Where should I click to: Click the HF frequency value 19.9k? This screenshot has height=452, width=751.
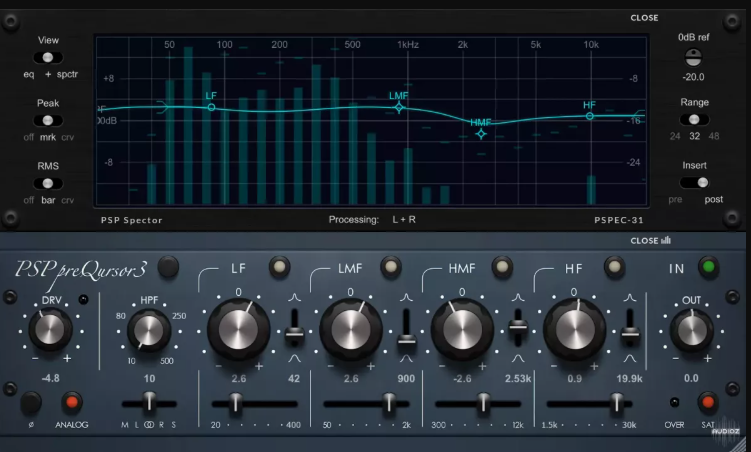(629, 379)
